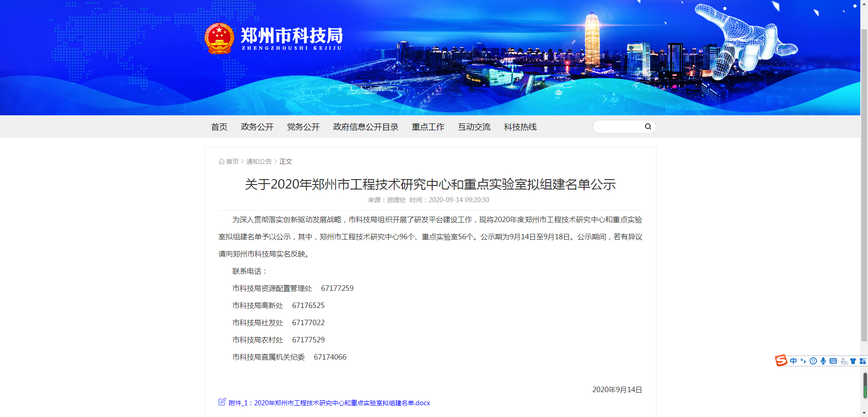Open the Sogou emoji panel
The width and height of the screenshot is (868, 417).
coord(813,361)
